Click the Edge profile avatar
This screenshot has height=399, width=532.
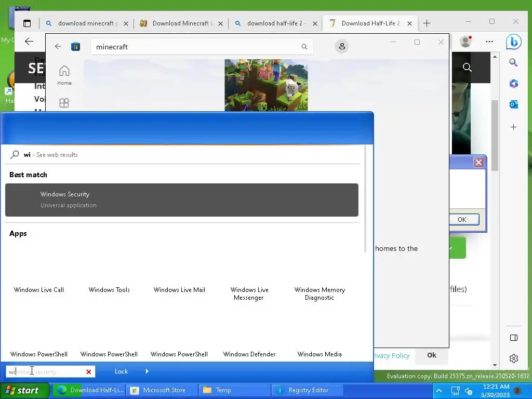465,42
